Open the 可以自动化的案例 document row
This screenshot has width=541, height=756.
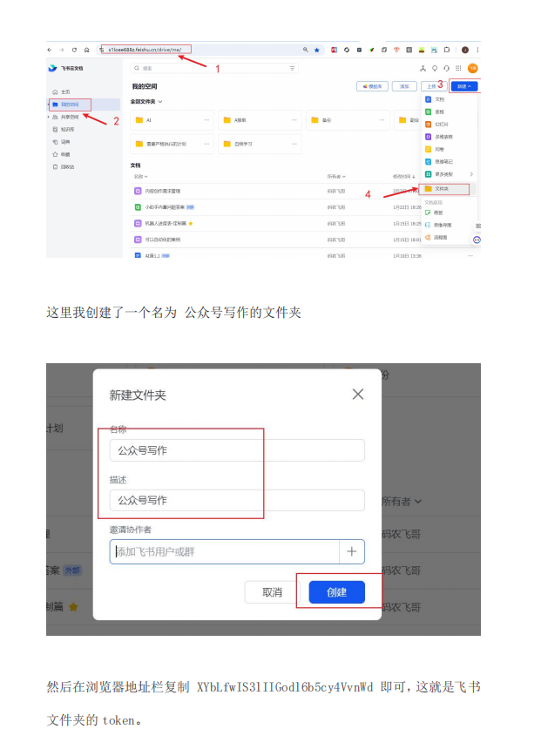(x=274, y=240)
